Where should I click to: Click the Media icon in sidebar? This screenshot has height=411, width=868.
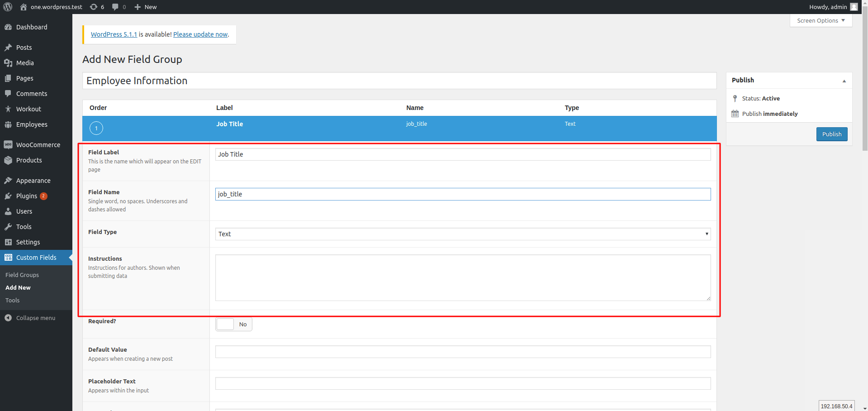click(8, 63)
